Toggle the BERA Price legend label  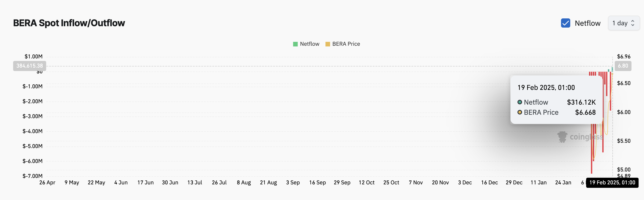[x=346, y=44]
